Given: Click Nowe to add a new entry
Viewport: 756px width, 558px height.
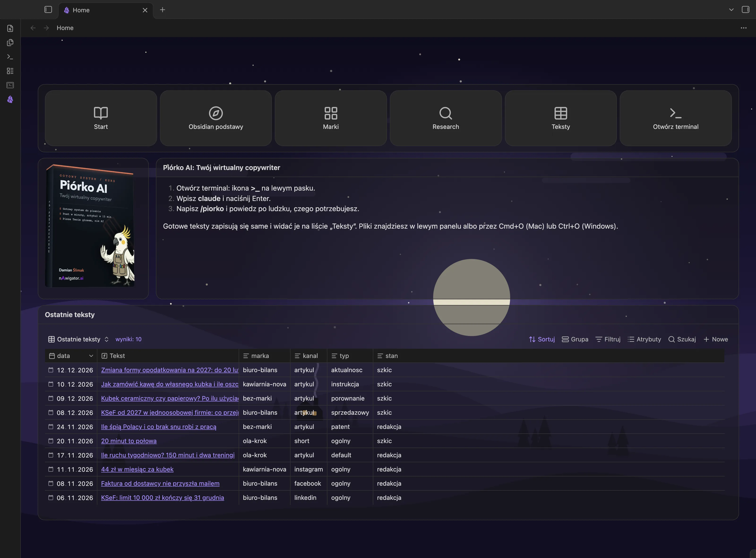Looking at the screenshot, I should point(716,339).
